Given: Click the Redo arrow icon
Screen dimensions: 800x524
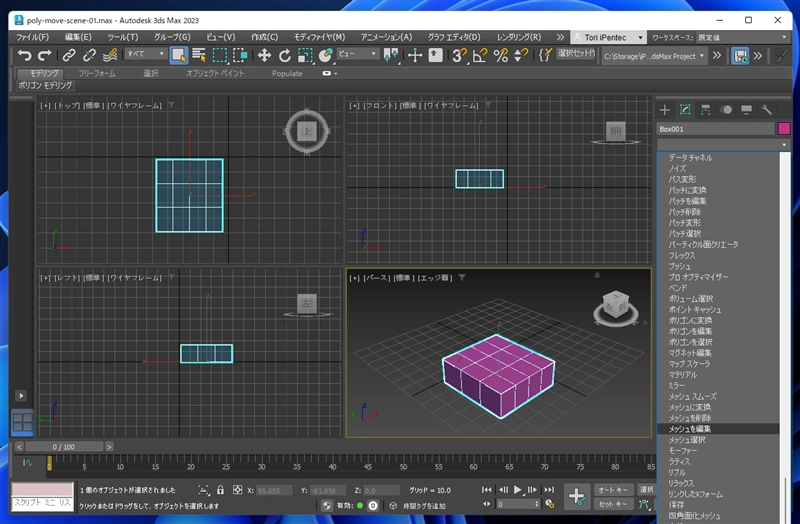Looking at the screenshot, I should [45, 55].
